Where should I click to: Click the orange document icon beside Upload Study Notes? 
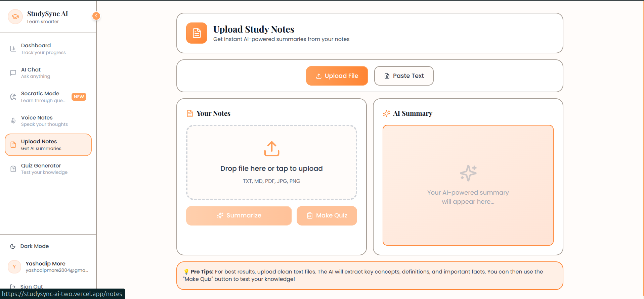click(197, 33)
